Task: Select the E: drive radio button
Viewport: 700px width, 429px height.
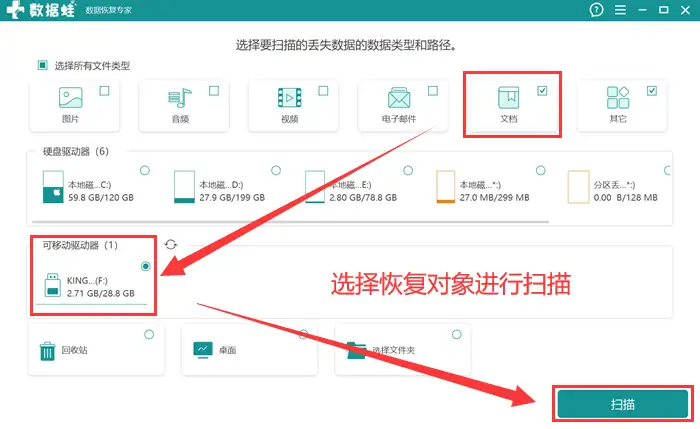Action: [408, 171]
